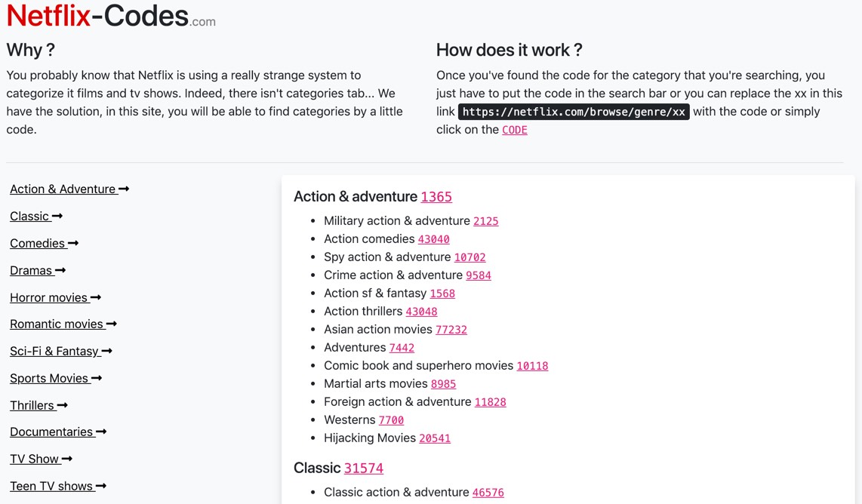Open the Classic genre code 31574

[x=364, y=469]
